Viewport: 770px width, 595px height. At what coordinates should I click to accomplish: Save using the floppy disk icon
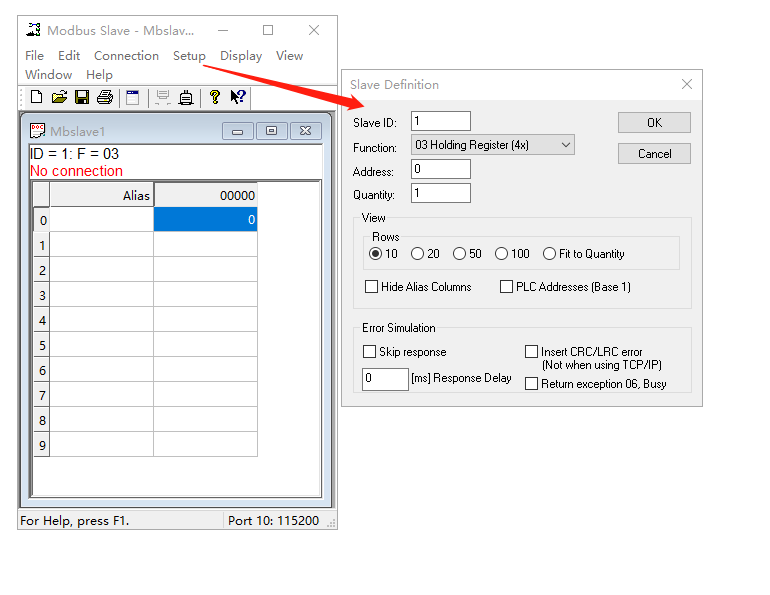point(82,97)
